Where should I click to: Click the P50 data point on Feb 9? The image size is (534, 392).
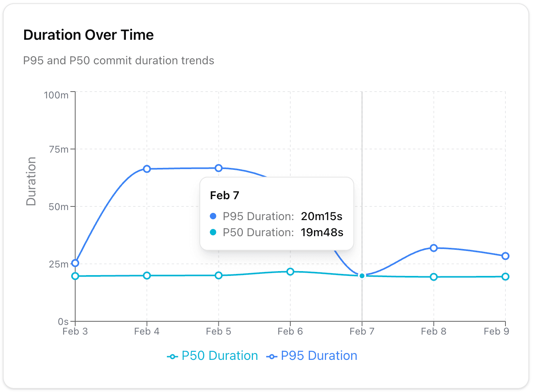[x=505, y=276]
